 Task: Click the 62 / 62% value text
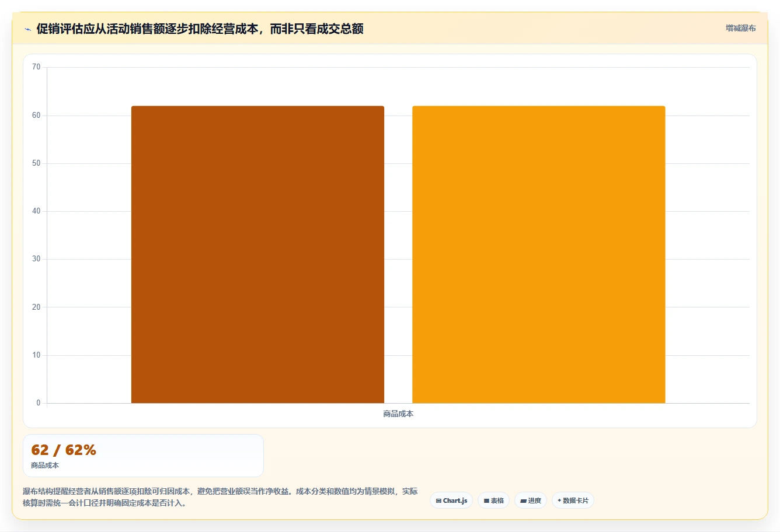coord(64,450)
